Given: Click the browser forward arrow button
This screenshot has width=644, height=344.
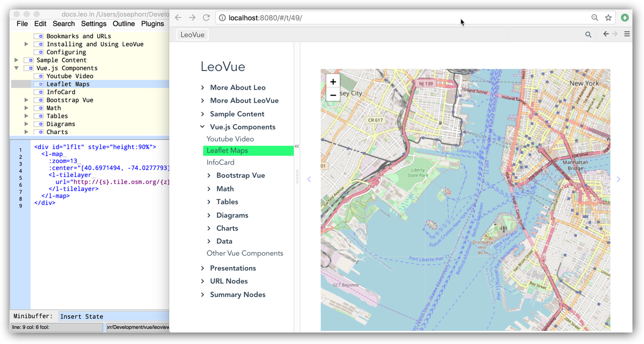Looking at the screenshot, I should click(192, 17).
